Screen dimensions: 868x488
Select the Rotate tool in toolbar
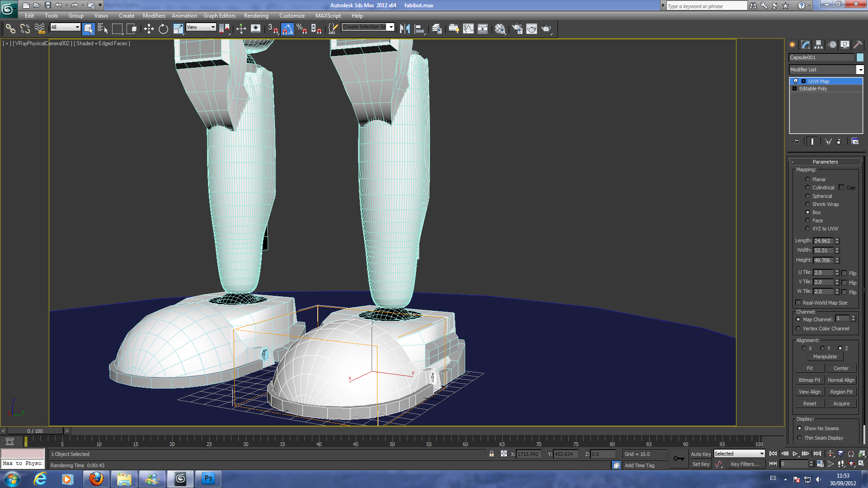point(163,29)
